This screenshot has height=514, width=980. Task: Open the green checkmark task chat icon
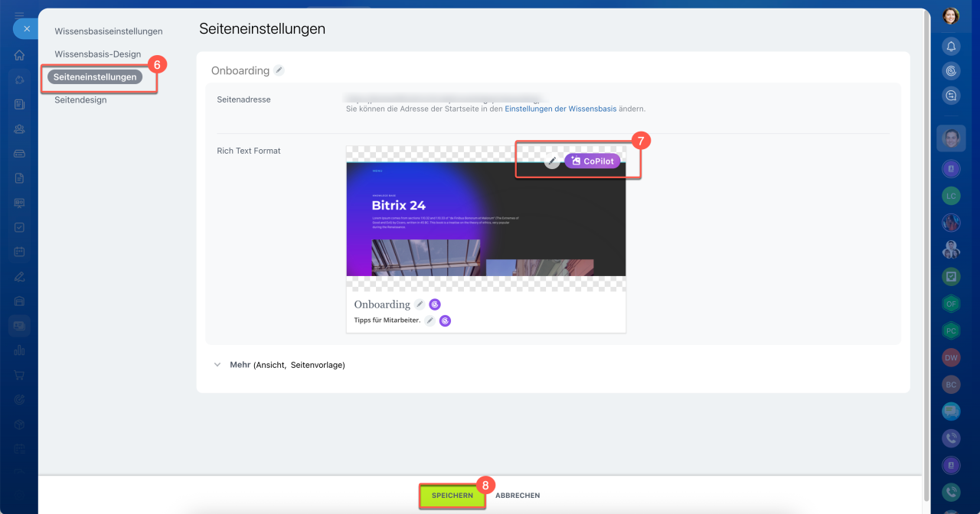click(x=951, y=276)
